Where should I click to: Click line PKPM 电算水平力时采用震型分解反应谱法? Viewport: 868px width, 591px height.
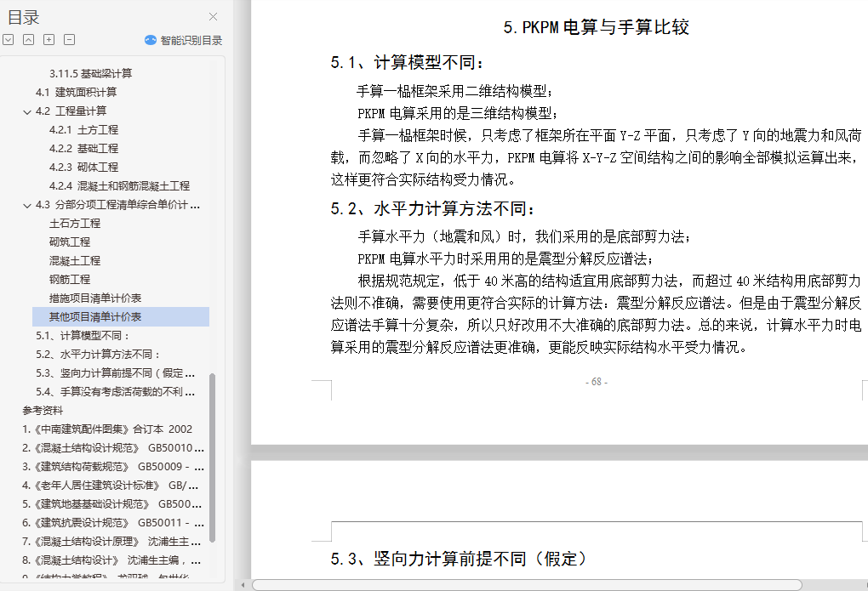[x=505, y=259]
